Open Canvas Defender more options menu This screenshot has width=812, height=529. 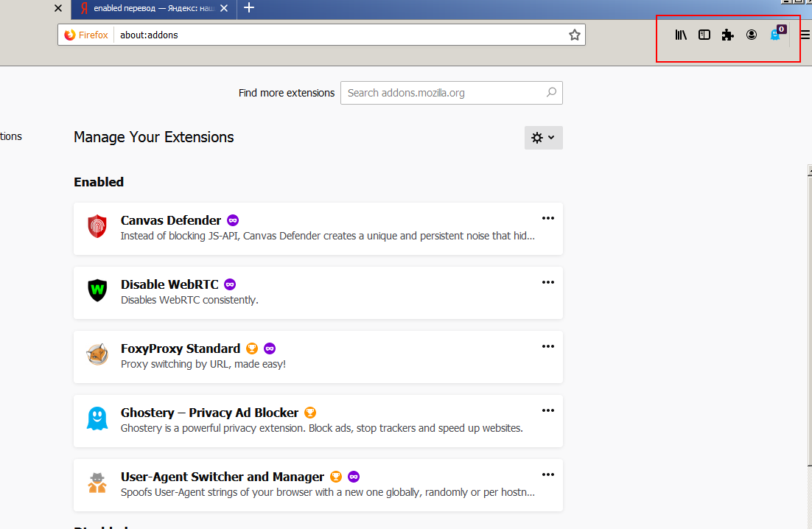pyautogui.click(x=548, y=218)
